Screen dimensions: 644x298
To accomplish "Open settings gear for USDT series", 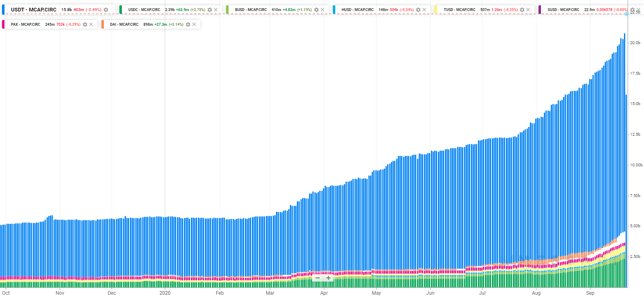I will pyautogui.click(x=106, y=10).
